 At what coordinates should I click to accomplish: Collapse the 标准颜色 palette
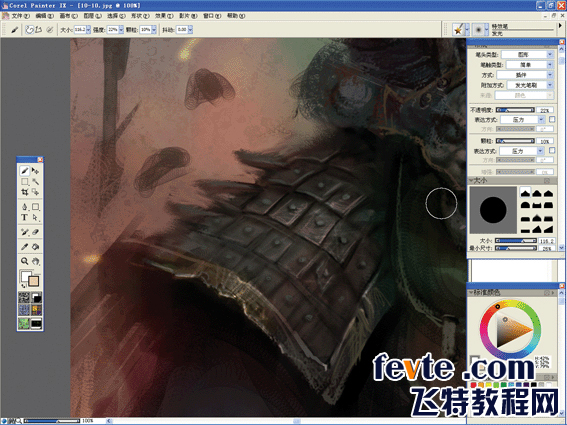click(x=472, y=292)
